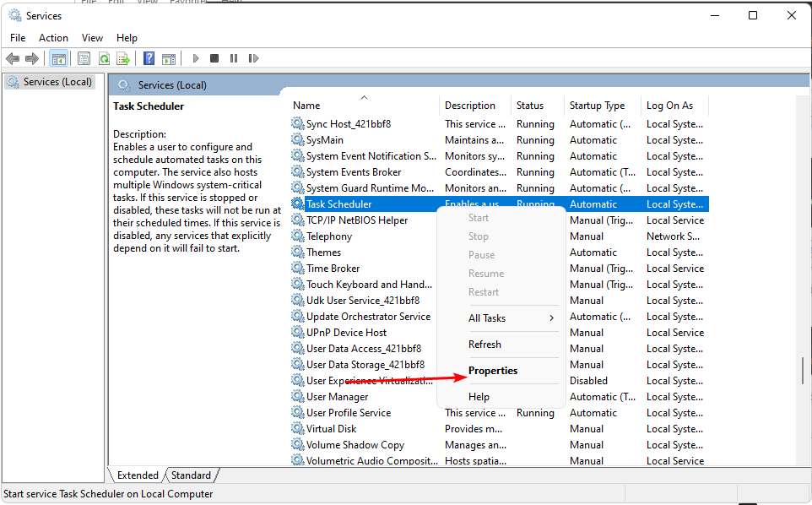Select the User Profile Service row
This screenshot has height=505, width=812.
[x=499, y=413]
